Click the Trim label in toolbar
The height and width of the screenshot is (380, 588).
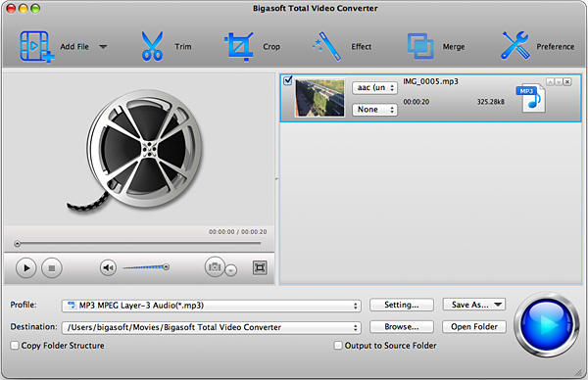click(x=182, y=47)
